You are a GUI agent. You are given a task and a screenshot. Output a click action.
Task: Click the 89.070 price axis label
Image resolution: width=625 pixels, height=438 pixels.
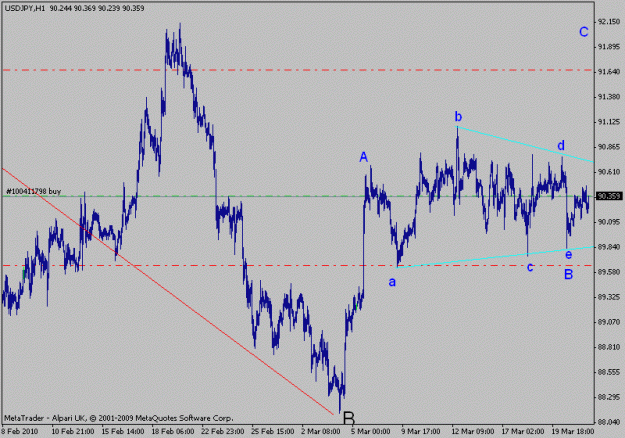(x=609, y=322)
